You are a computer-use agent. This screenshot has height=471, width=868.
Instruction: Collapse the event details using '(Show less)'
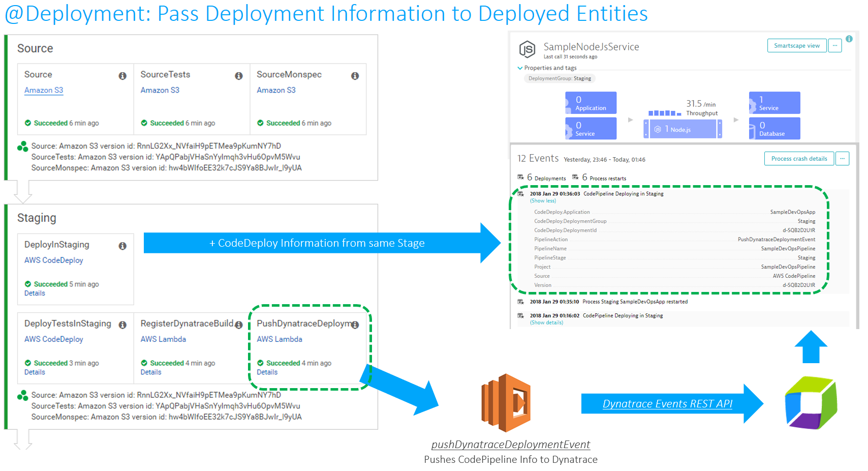[543, 200]
